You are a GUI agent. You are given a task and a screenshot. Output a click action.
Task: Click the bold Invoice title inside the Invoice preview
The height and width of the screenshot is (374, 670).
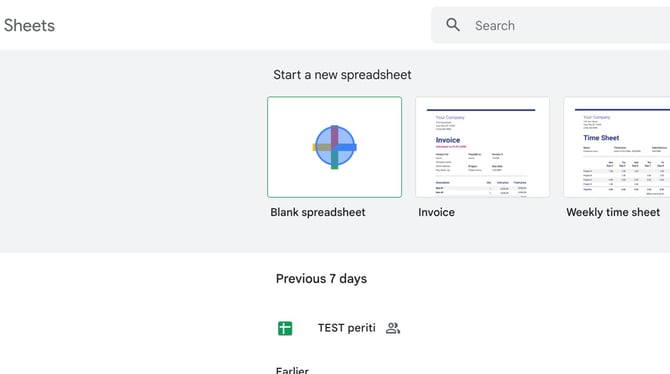448,140
